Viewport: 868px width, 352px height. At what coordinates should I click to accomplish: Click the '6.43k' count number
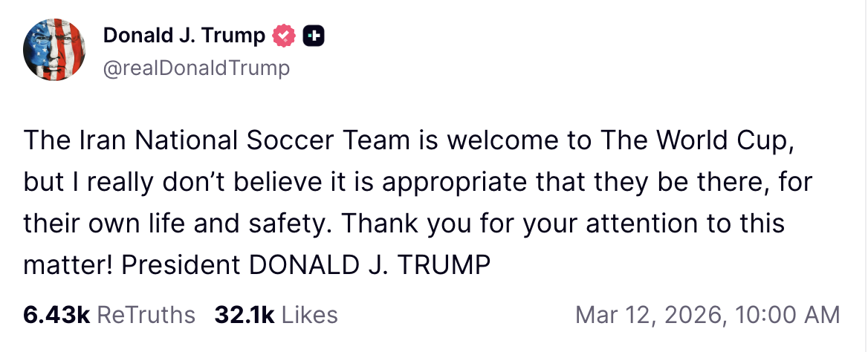click(x=56, y=315)
